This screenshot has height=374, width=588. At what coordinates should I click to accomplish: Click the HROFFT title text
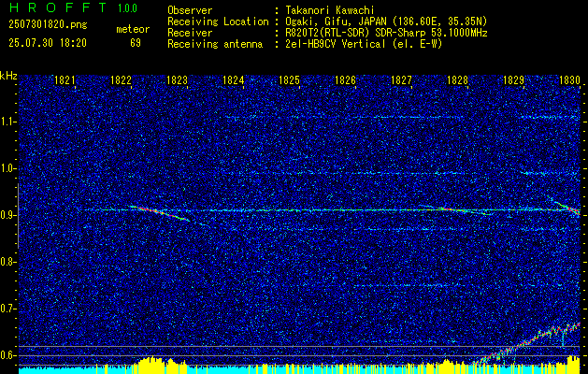point(57,7)
